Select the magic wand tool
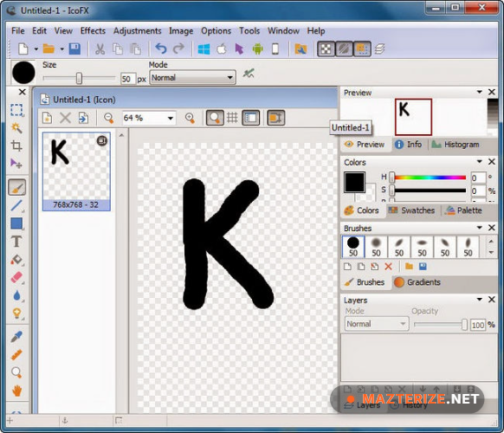 [x=16, y=127]
